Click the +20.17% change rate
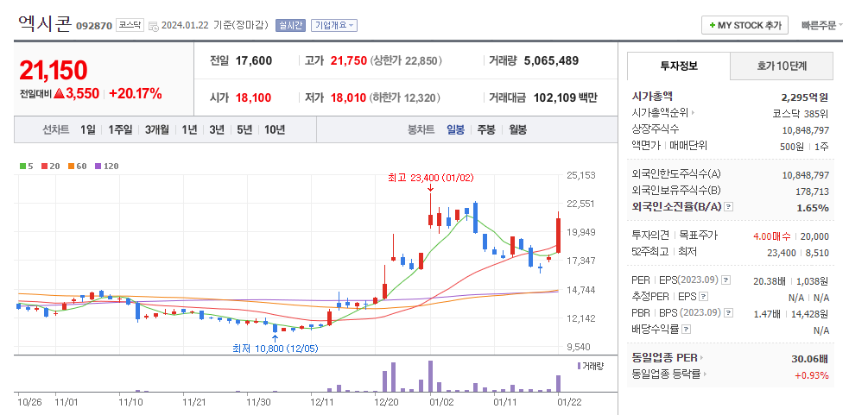The width and height of the screenshot is (868, 415). 136,93
